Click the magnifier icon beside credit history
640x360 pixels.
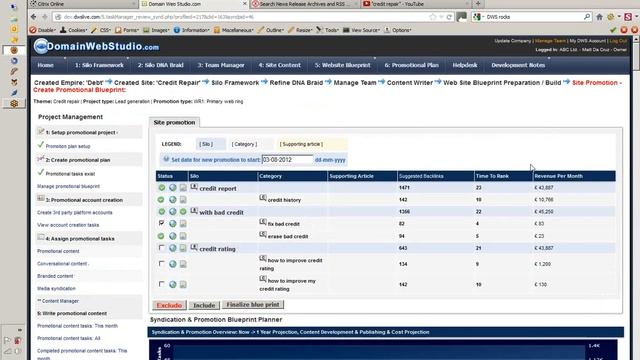263,198
